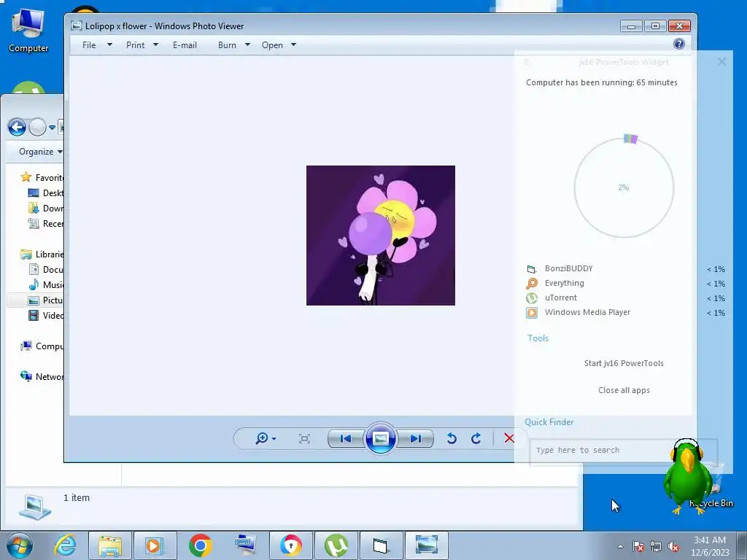Viewport: 747px width, 560px height.
Task: Click E-mail in Photo Viewer toolbar
Action: click(185, 44)
